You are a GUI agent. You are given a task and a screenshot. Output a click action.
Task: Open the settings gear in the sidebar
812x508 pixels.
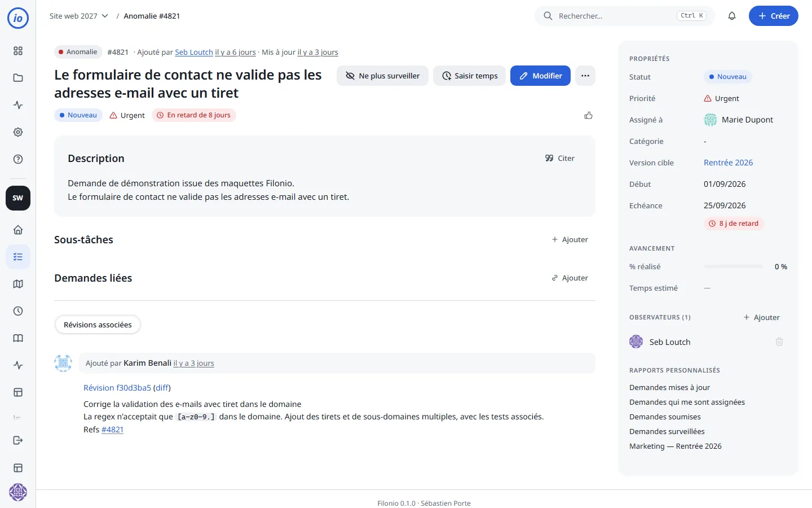pos(18,132)
